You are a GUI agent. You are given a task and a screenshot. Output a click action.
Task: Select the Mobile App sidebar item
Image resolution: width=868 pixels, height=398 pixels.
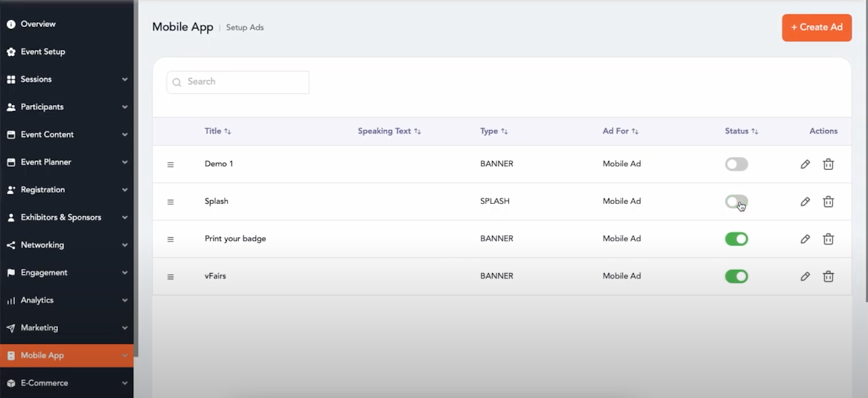point(67,356)
